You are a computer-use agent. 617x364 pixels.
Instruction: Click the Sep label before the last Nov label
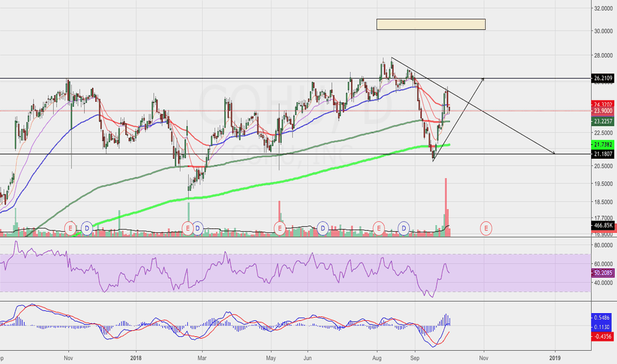point(414,358)
